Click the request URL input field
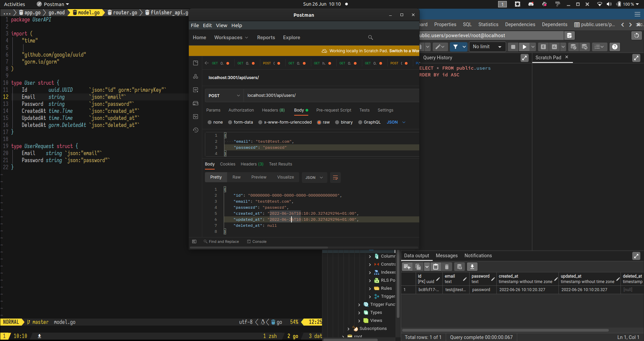The width and height of the screenshot is (644, 341). (x=331, y=95)
